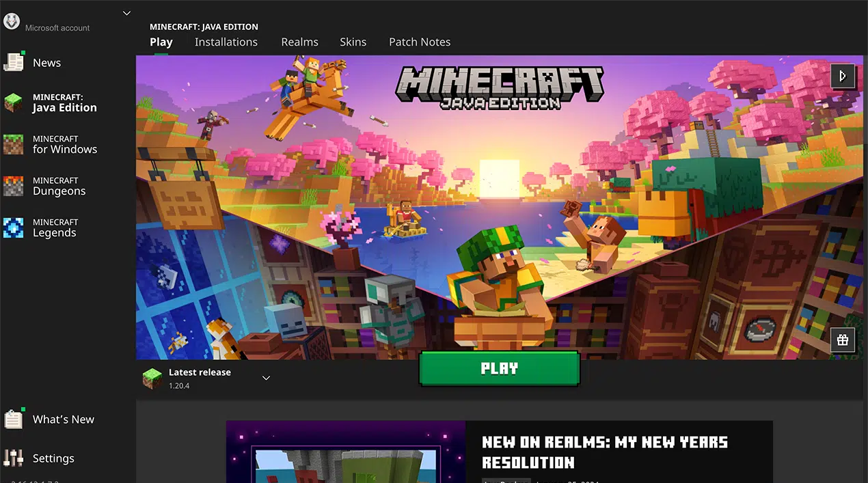Click the version number 1.20.4
Image resolution: width=868 pixels, height=483 pixels.
(179, 386)
